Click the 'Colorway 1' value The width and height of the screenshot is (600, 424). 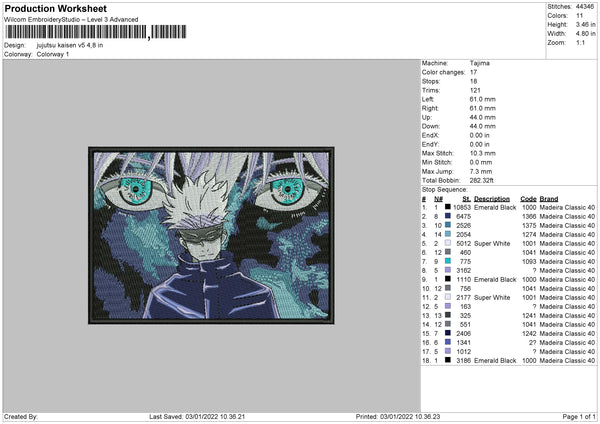click(53, 54)
